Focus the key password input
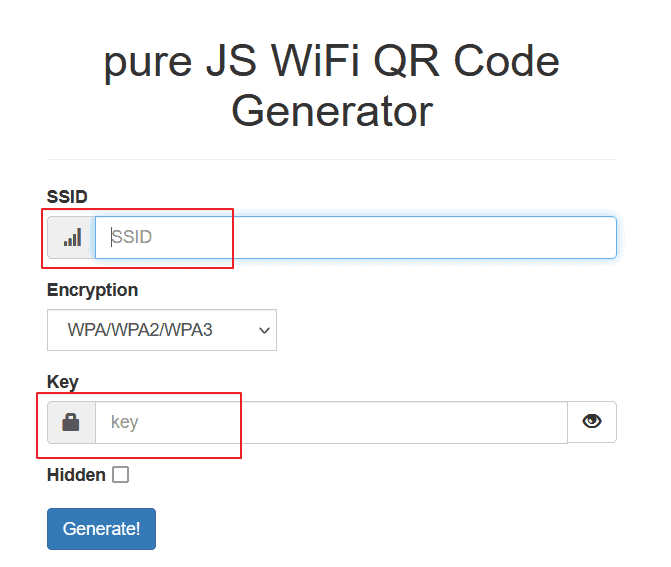The height and width of the screenshot is (567, 671). click(330, 422)
